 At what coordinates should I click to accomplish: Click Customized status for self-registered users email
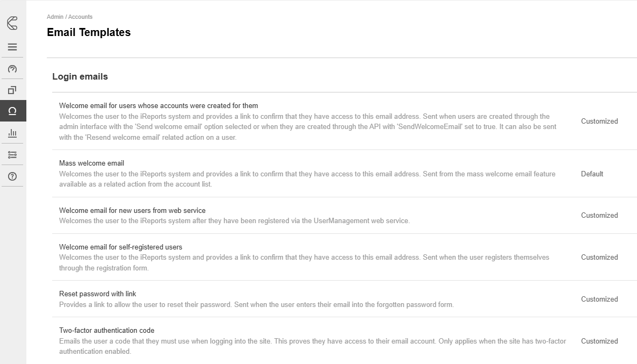(x=599, y=258)
